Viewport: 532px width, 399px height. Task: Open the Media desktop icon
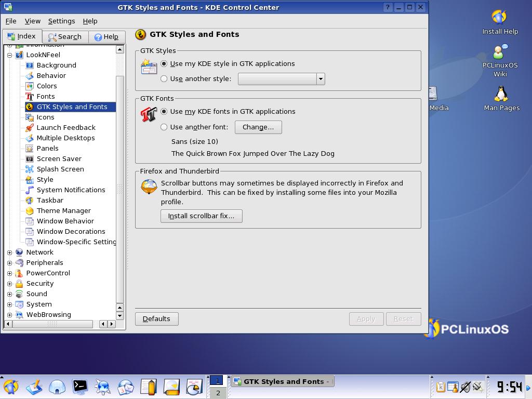433,94
